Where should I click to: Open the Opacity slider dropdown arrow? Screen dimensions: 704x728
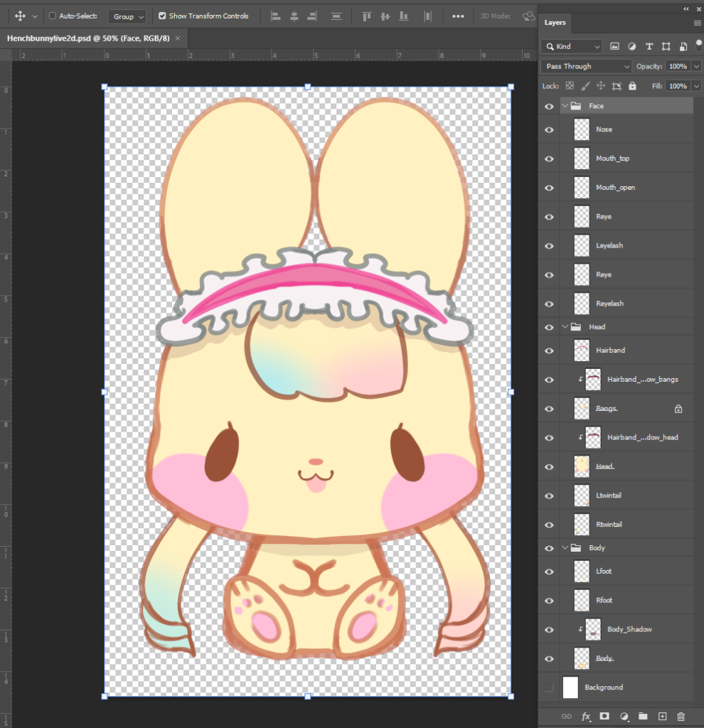695,66
